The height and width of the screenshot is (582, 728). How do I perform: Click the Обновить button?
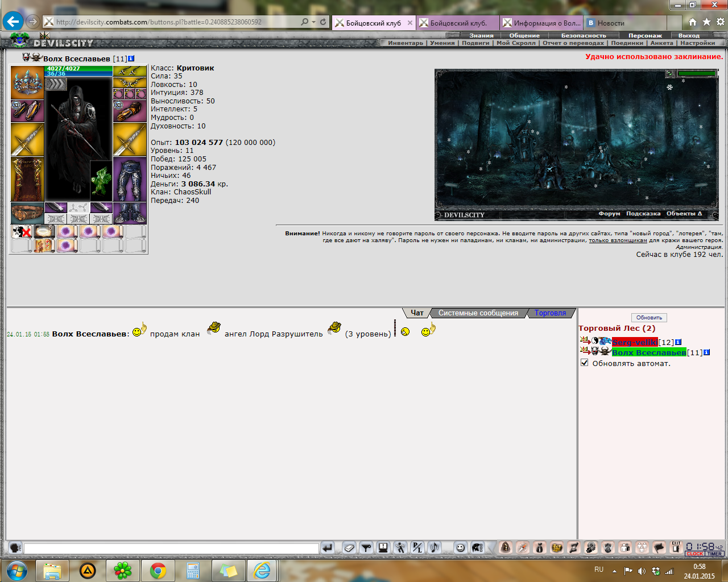(x=649, y=318)
